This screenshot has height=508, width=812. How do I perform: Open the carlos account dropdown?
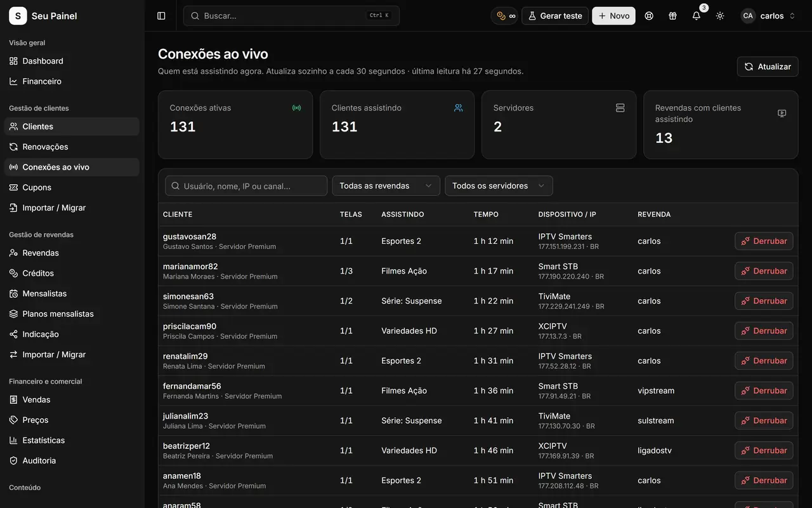pos(768,16)
